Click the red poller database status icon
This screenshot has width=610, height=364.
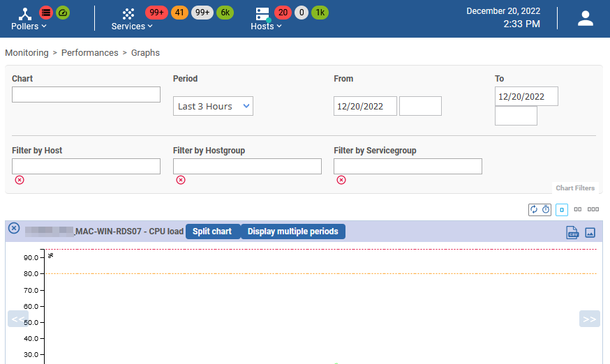click(46, 13)
